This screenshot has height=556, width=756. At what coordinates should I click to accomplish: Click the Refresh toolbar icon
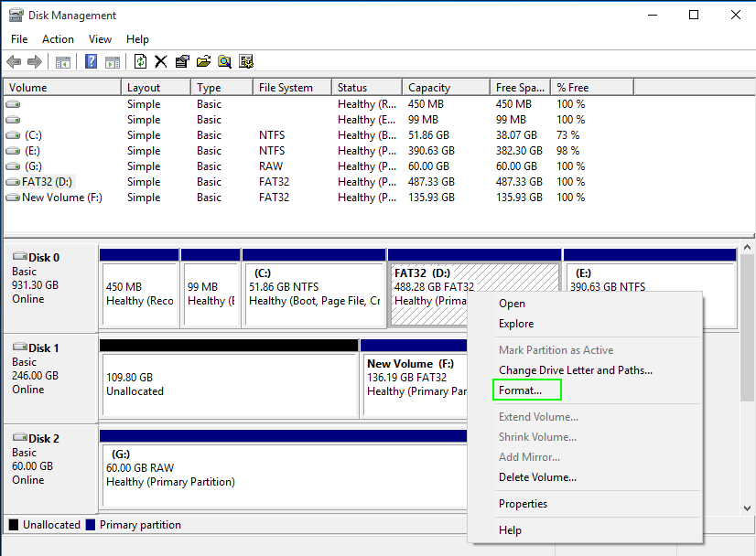[140, 61]
